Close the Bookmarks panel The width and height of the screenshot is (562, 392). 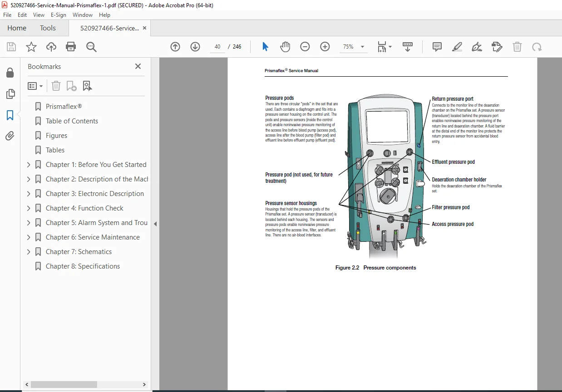pos(138,66)
